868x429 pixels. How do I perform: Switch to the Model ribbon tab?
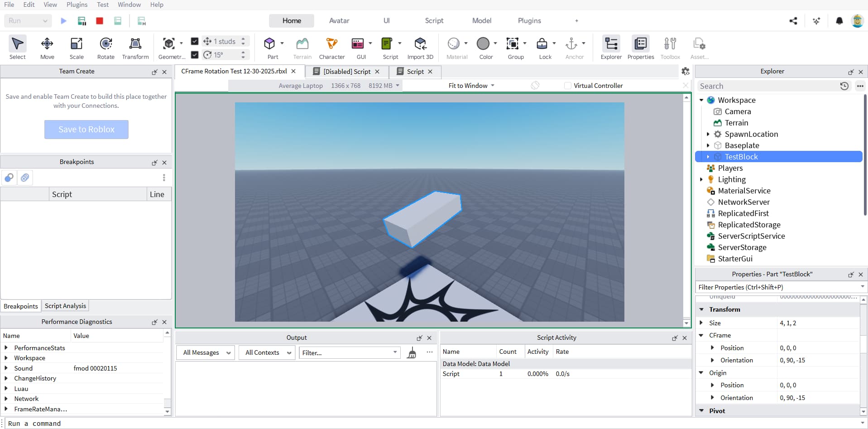[481, 20]
